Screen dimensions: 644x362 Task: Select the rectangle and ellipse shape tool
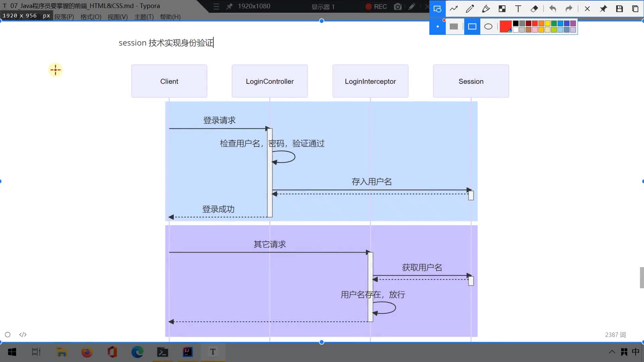click(437, 9)
